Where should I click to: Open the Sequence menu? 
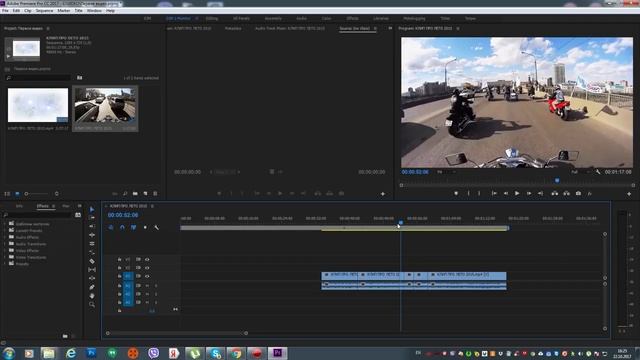coord(44,11)
